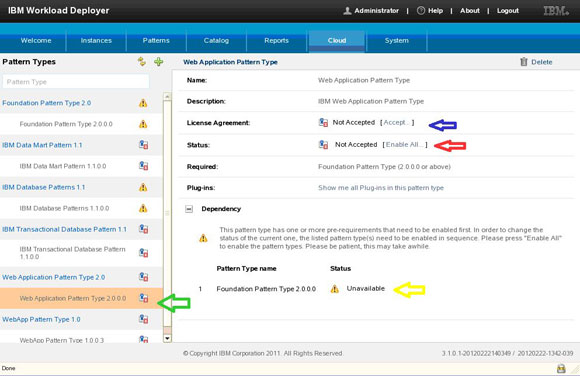Collapse the Dependency section
The image size is (580, 376).
tap(189, 209)
